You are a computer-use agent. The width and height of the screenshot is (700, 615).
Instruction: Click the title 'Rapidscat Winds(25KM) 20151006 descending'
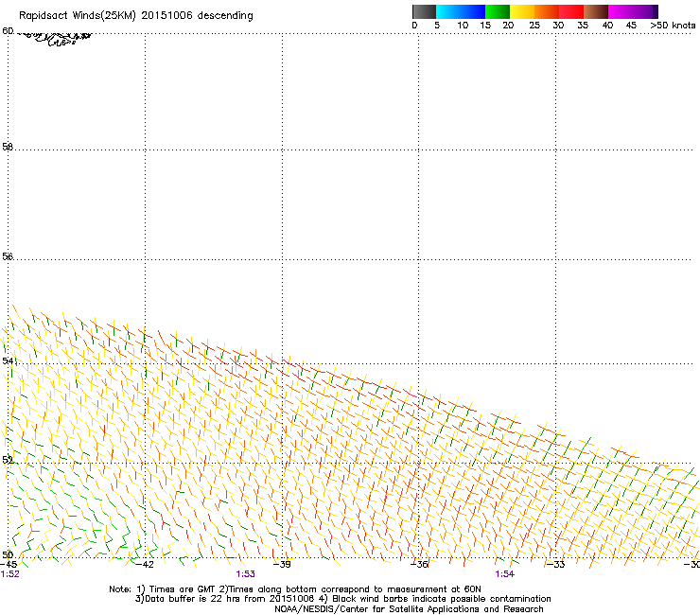click(135, 16)
